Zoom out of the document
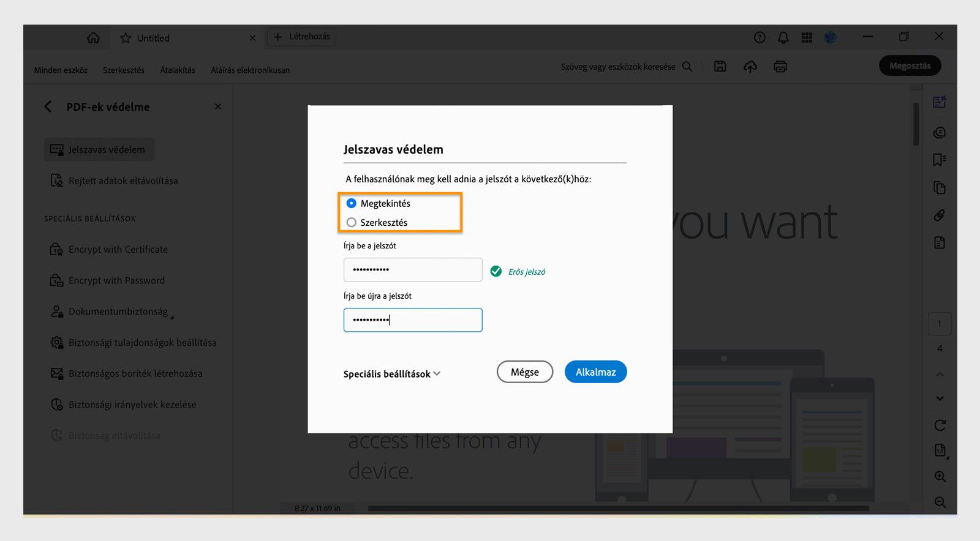The image size is (980, 541). (940, 502)
